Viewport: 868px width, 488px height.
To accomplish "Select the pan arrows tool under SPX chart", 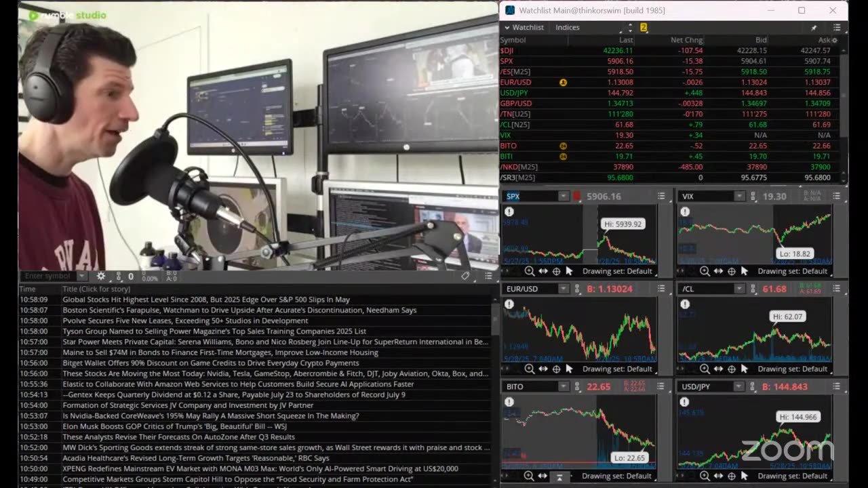I will (x=543, y=271).
